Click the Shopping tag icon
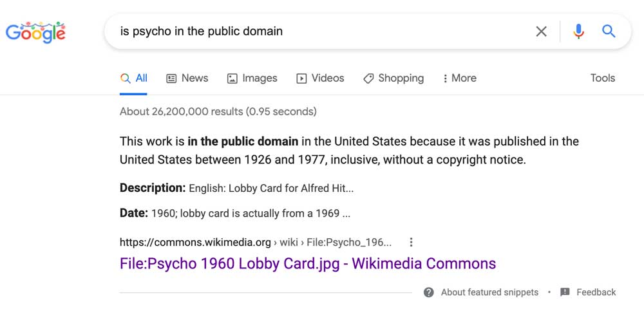 point(368,79)
